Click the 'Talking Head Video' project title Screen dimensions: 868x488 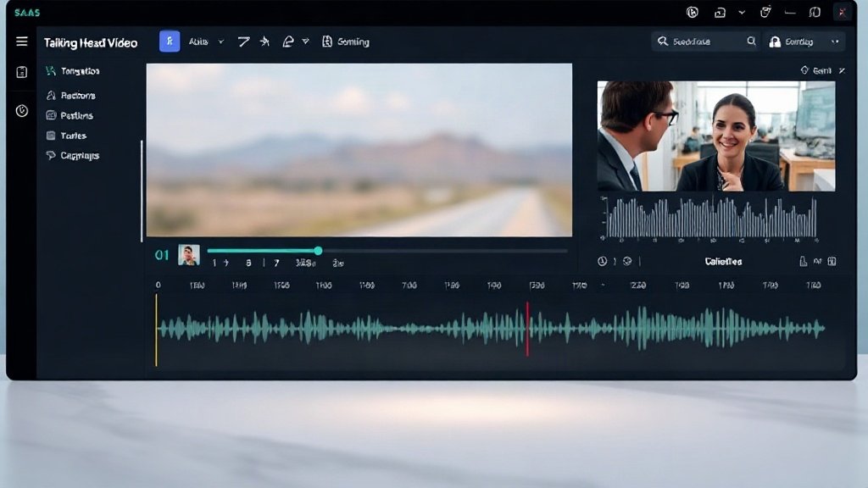pos(90,42)
